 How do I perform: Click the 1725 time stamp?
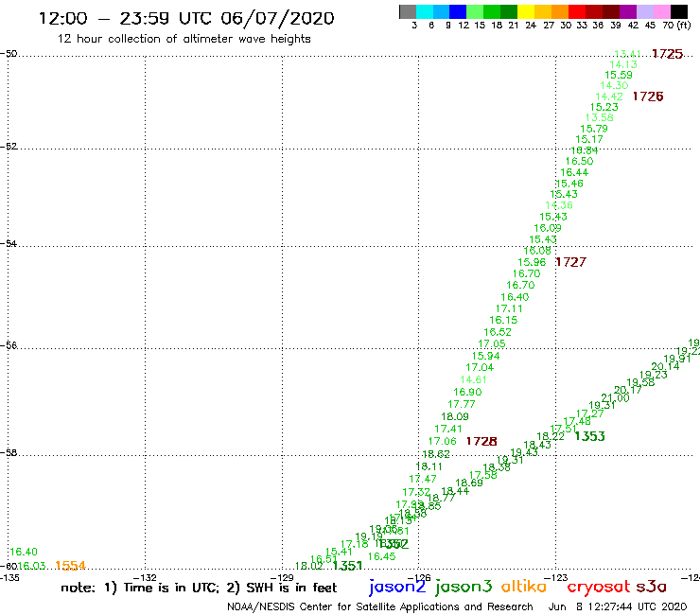click(x=668, y=54)
